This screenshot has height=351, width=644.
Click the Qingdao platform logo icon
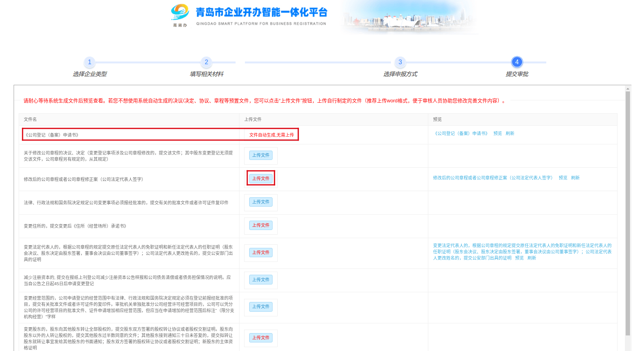[x=180, y=13]
